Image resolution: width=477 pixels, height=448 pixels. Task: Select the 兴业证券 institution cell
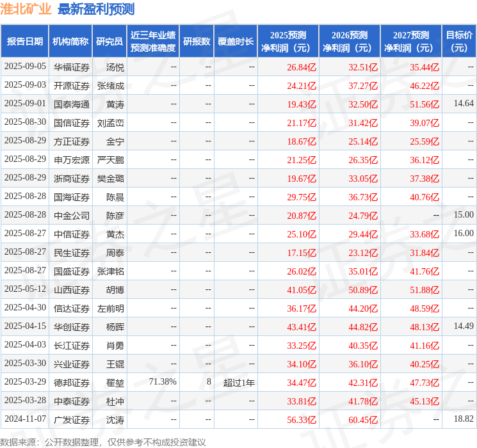(72, 364)
